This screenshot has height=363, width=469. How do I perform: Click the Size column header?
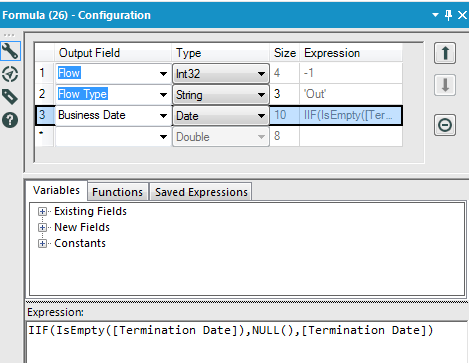pyautogui.click(x=285, y=53)
